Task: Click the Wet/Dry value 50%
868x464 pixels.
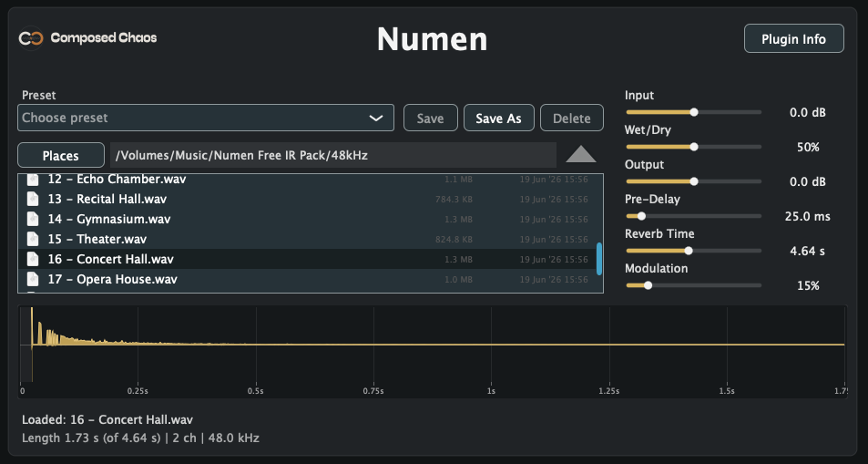Action: tap(808, 148)
